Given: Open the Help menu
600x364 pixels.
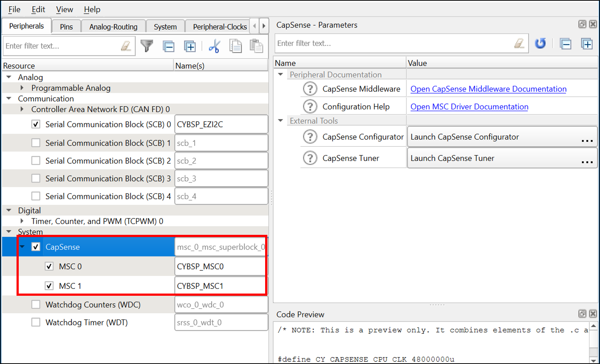Looking at the screenshot, I should tap(92, 9).
